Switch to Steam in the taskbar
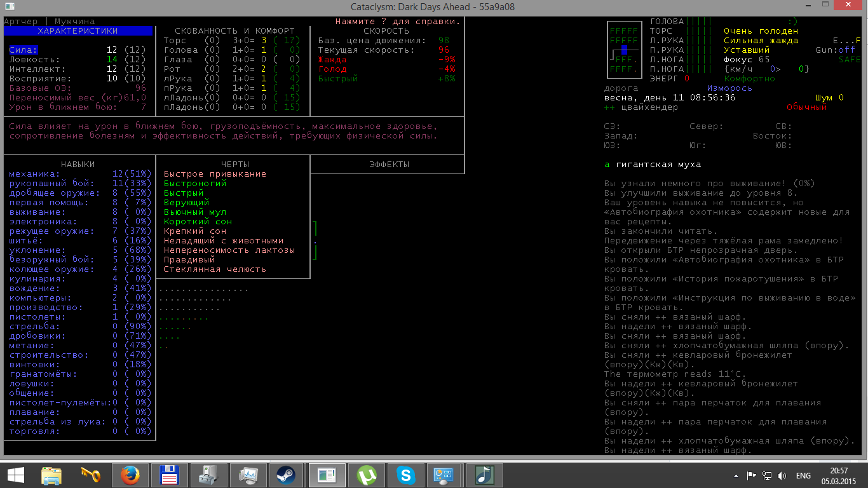The height and width of the screenshot is (488, 868). click(x=288, y=475)
